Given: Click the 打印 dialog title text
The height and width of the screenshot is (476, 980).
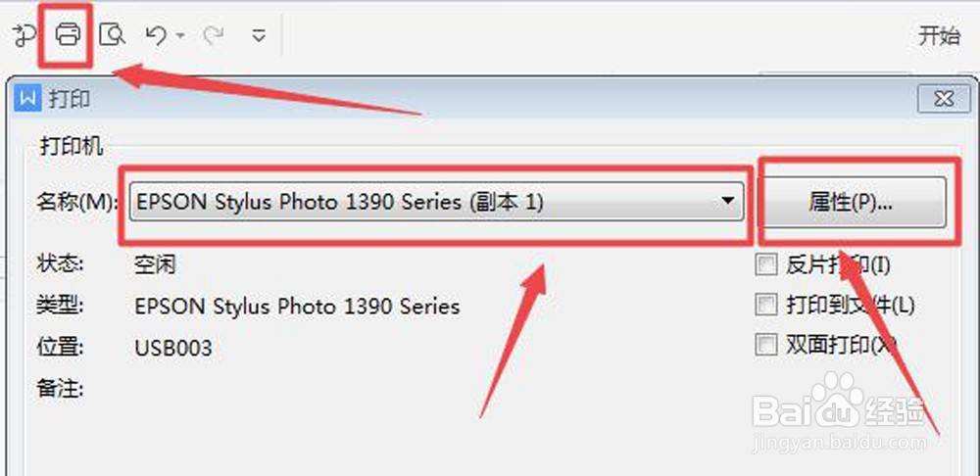Looking at the screenshot, I should pos(70,99).
